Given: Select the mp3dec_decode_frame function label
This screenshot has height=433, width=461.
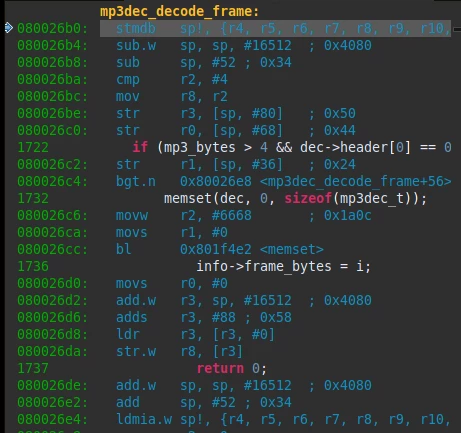Looking at the screenshot, I should [x=179, y=11].
